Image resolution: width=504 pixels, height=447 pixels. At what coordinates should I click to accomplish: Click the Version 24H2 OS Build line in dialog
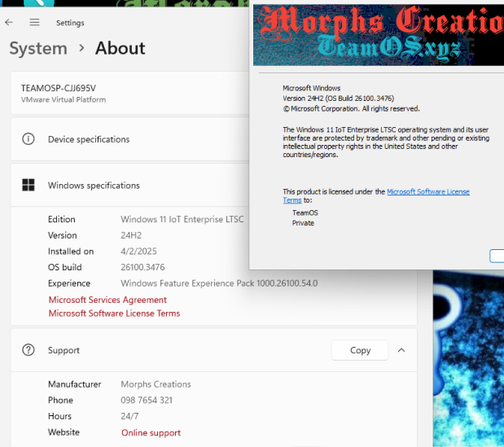click(x=338, y=99)
